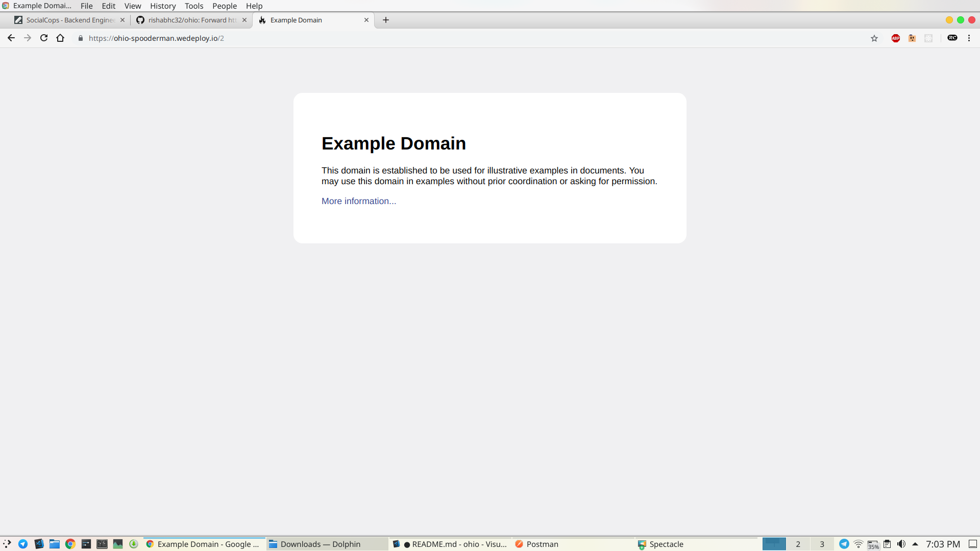Click the open new tab plus button
The height and width of the screenshot is (551, 980).
(x=386, y=19)
